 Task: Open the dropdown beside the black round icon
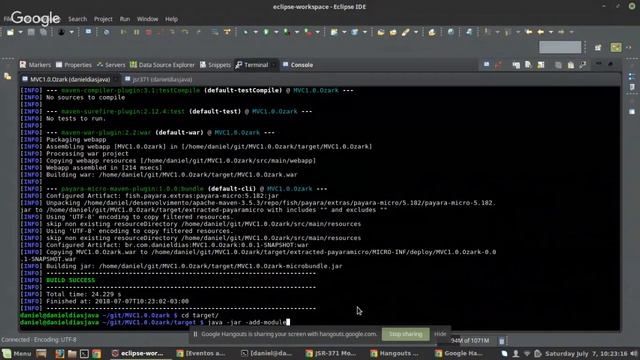[71, 32]
